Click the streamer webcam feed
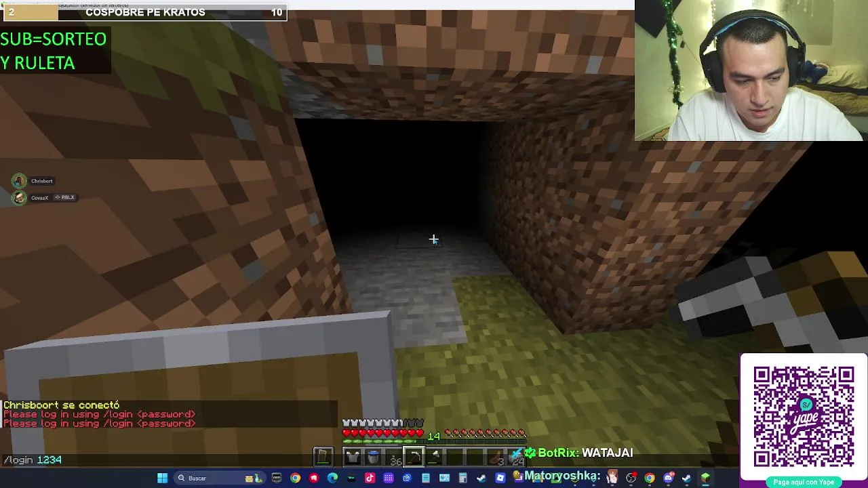 click(x=751, y=70)
